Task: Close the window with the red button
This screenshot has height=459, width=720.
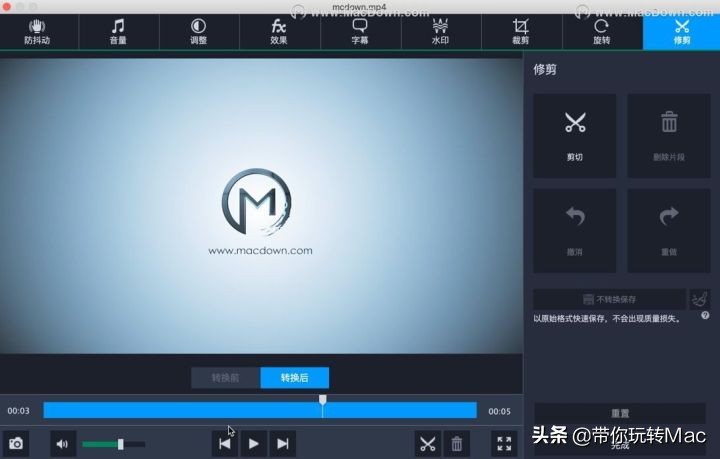Action: pos(6,6)
